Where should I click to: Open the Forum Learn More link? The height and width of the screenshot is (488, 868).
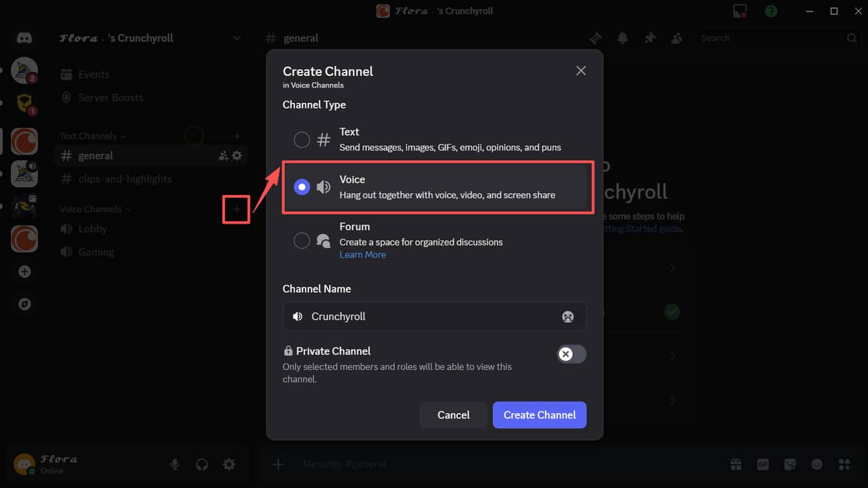pos(362,254)
